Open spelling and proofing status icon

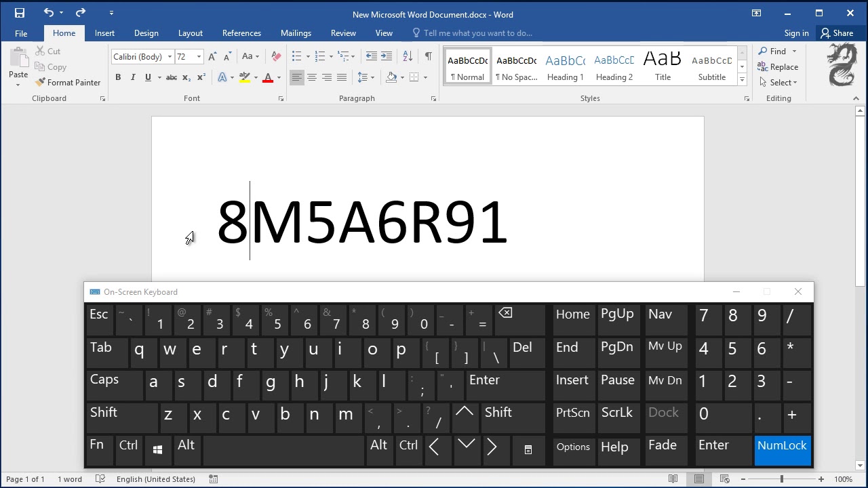pyautogui.click(x=100, y=479)
